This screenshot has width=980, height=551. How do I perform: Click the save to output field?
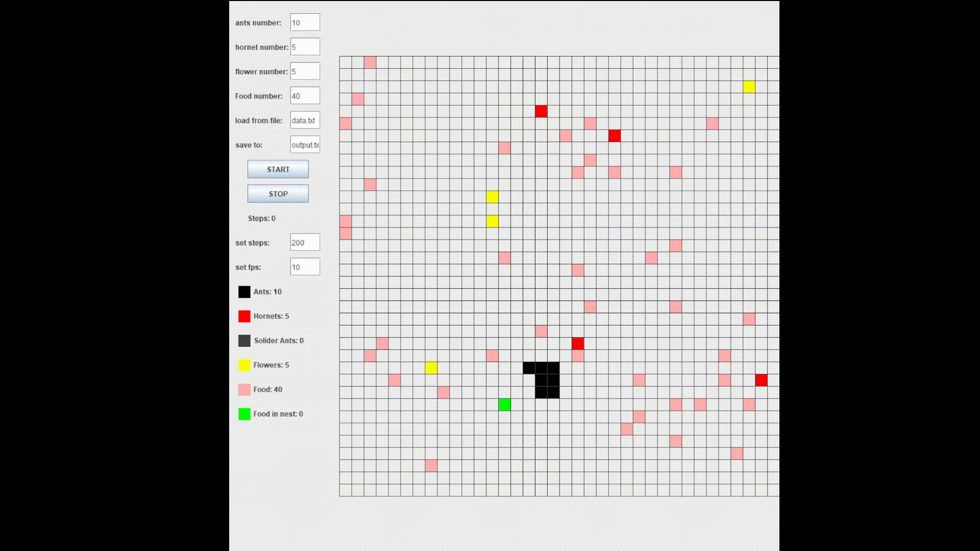pos(305,145)
